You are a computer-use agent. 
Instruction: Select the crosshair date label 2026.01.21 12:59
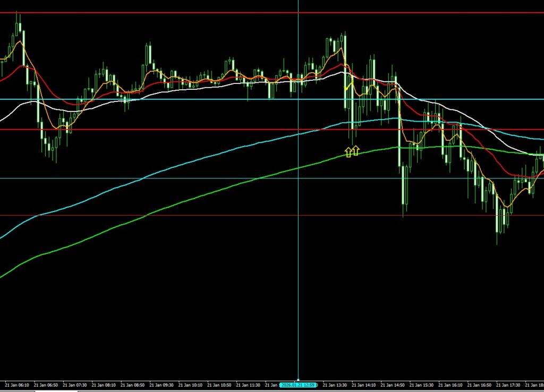(x=298, y=385)
